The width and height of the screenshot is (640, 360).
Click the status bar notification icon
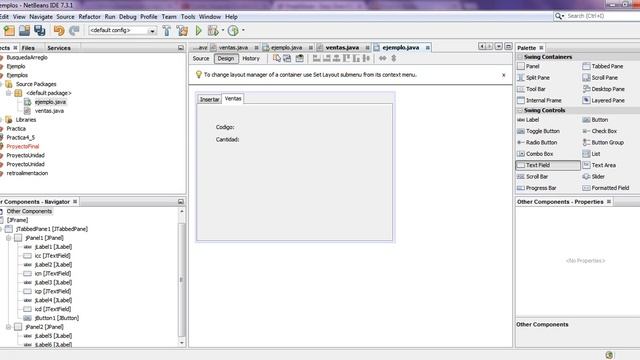pos(609,355)
